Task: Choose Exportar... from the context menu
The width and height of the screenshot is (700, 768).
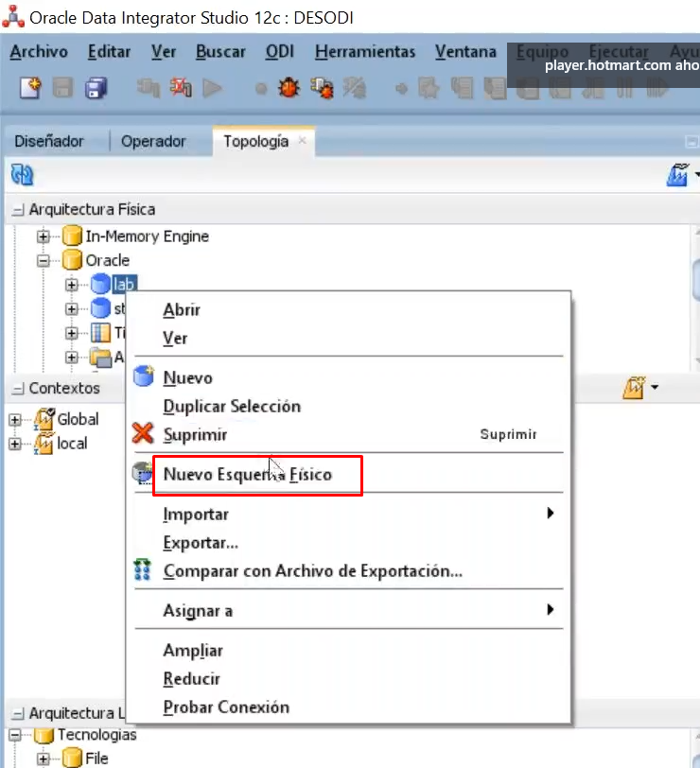Action: pos(201,543)
